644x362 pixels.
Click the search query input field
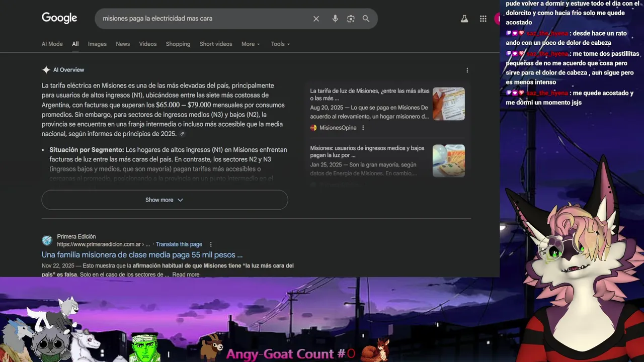point(204,19)
